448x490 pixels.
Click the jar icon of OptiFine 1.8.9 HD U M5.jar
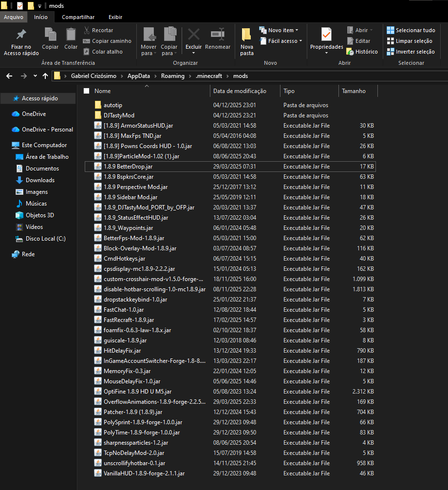[98, 391]
